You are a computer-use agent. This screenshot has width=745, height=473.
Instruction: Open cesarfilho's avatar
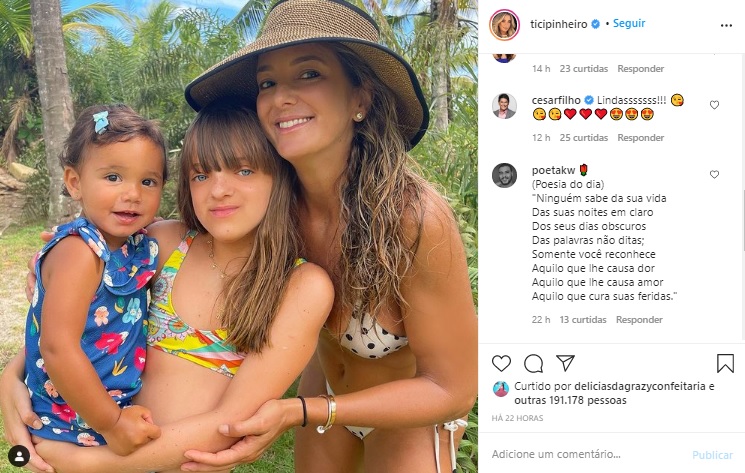coord(504,106)
